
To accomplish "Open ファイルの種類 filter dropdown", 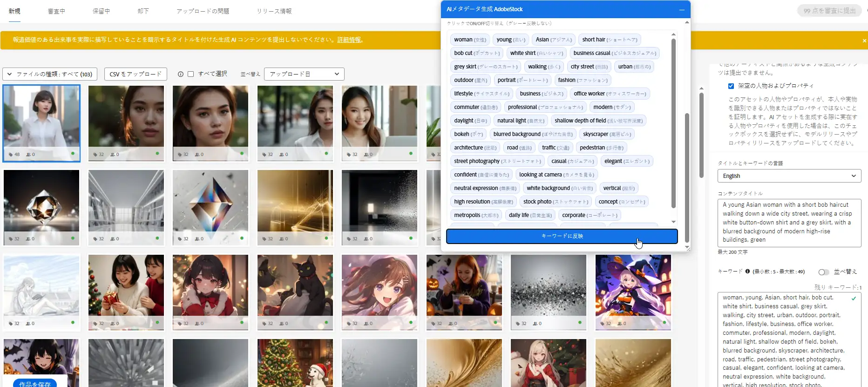I will pyautogui.click(x=50, y=74).
